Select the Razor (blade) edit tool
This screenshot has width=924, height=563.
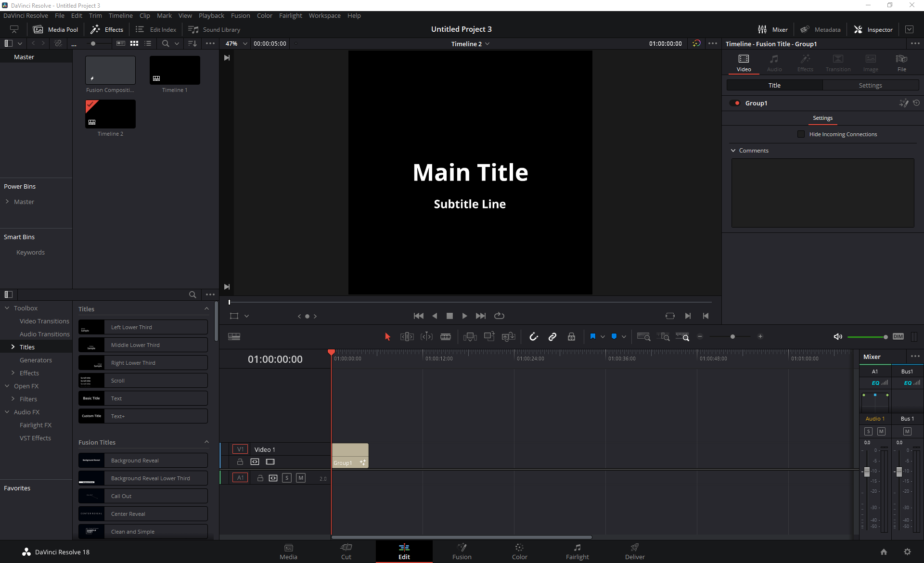point(446,337)
